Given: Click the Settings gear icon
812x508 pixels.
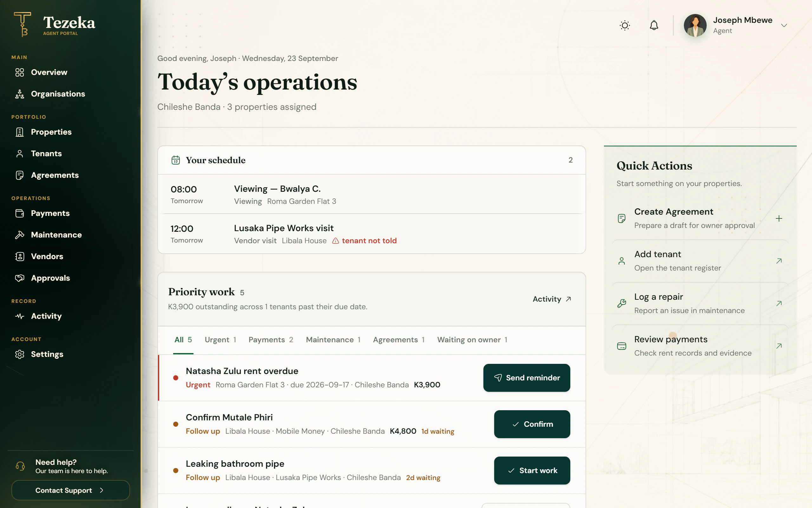Looking at the screenshot, I should (20, 354).
